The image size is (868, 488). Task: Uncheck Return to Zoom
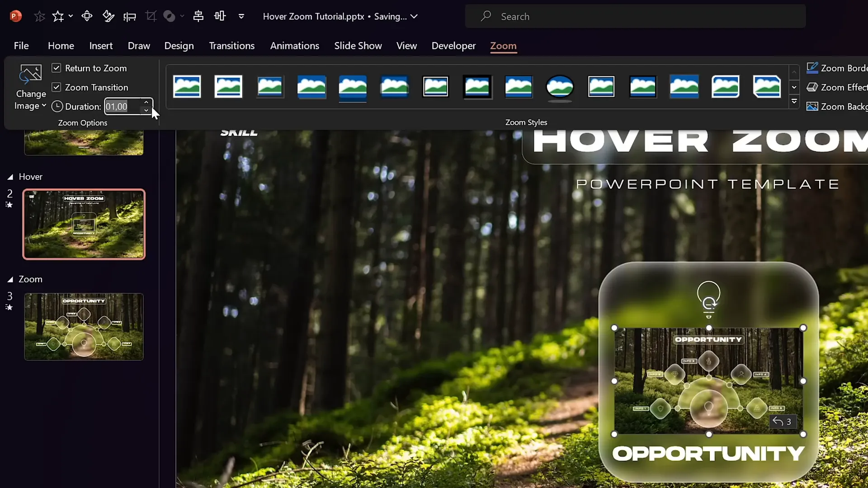click(x=57, y=68)
